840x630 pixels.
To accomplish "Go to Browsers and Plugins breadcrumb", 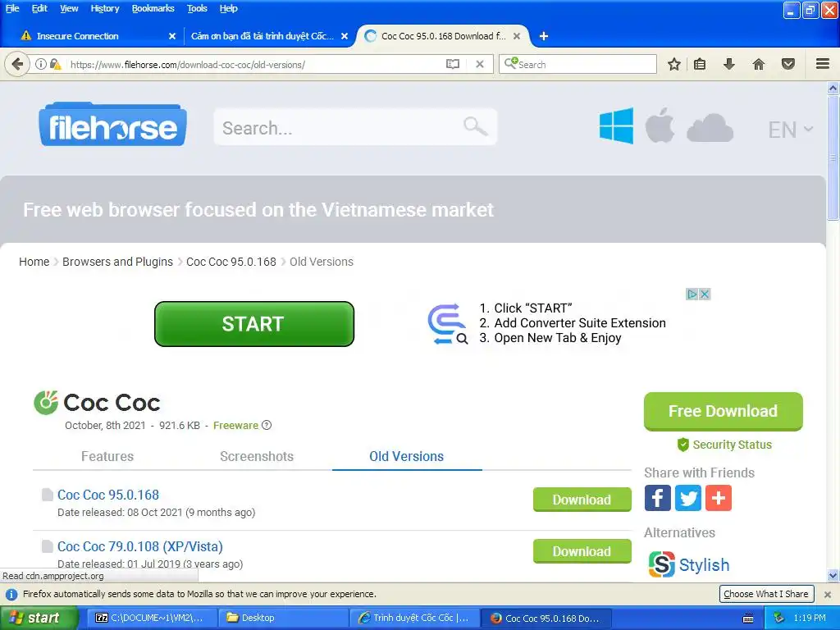I will click(117, 262).
